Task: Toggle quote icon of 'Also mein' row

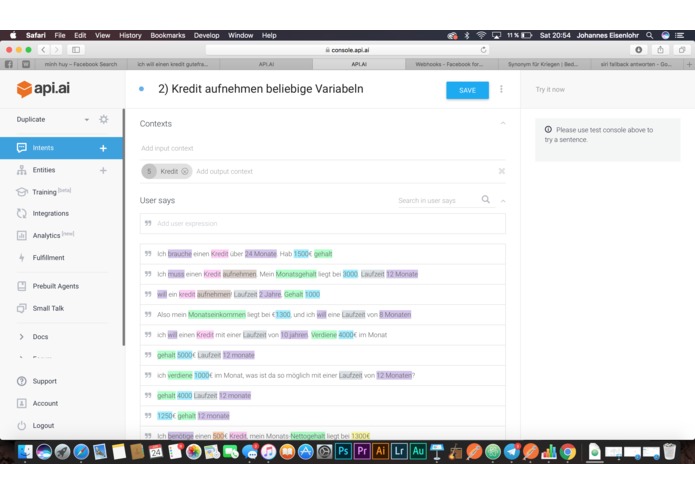Action: pos(148,315)
